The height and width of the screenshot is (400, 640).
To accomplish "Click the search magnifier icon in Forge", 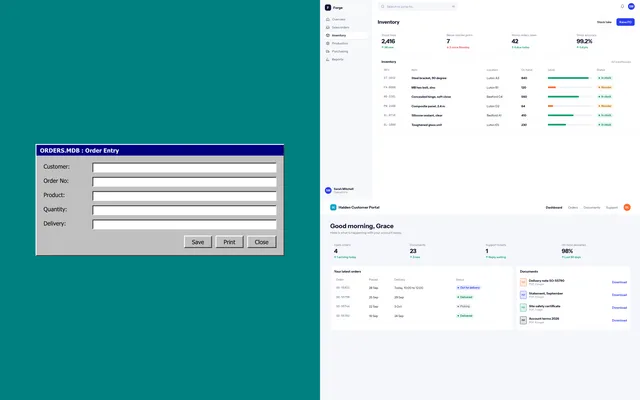I will [x=382, y=7].
